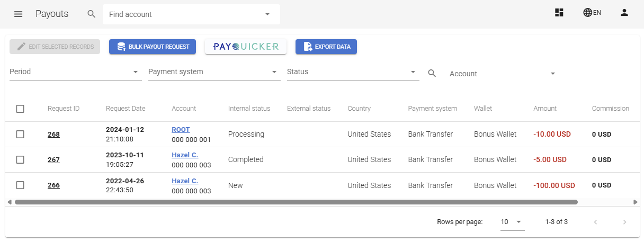Screen dimensions: 644x241
Task: Open the Rows per page dropdown
Action: pos(512,222)
